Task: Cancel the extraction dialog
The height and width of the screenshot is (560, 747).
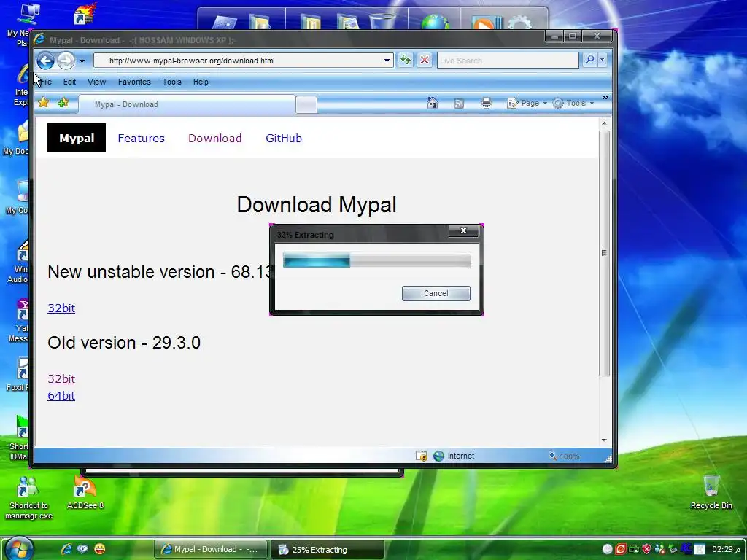Action: 436,293
